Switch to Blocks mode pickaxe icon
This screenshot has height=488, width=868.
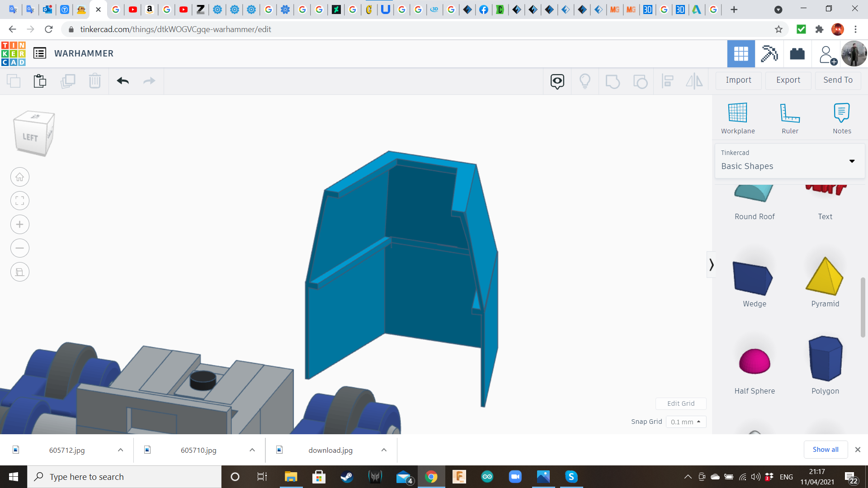point(769,54)
